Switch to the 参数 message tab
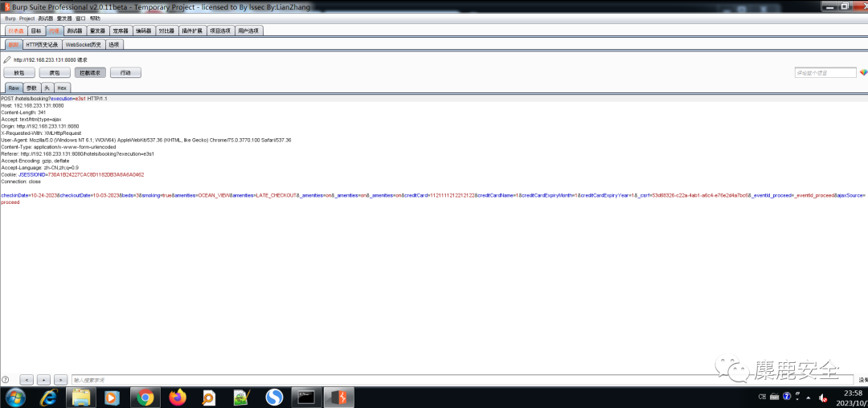This screenshot has width=868, height=408. click(x=32, y=88)
